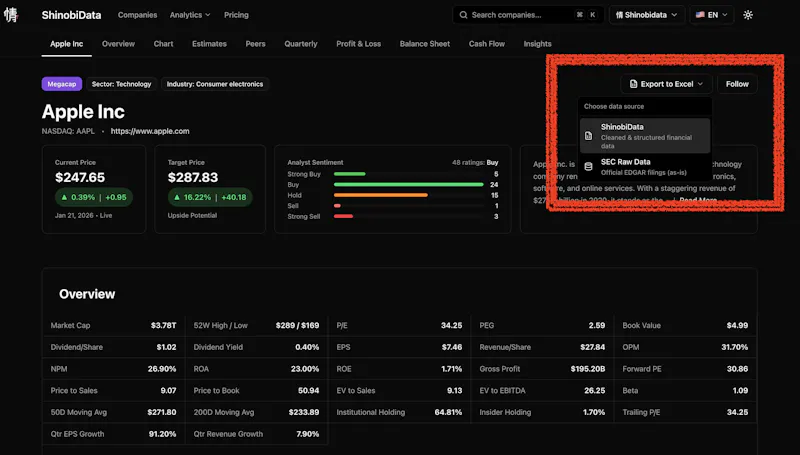800x455 pixels.
Task: Click the Industry: Consumer electronics tag
Action: coord(215,84)
